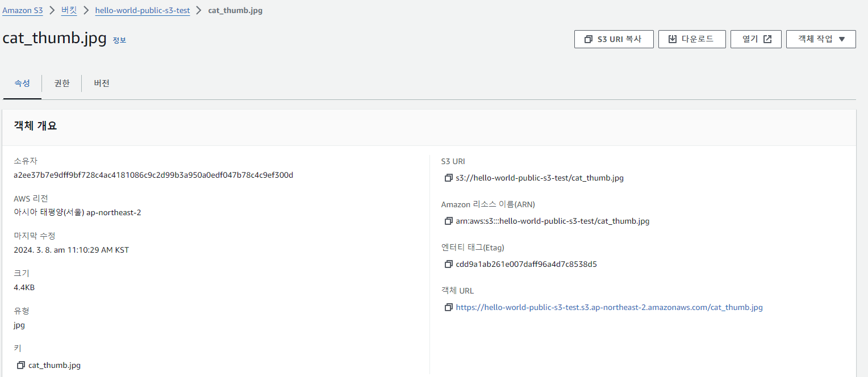Copy the entity tag Etag icon
Screen dimensions: 868x377
[x=449, y=265]
